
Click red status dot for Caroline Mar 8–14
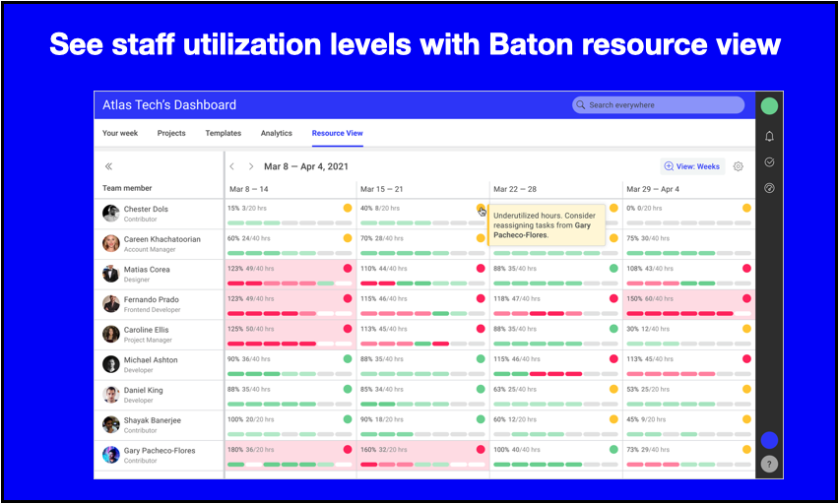pyautogui.click(x=348, y=329)
